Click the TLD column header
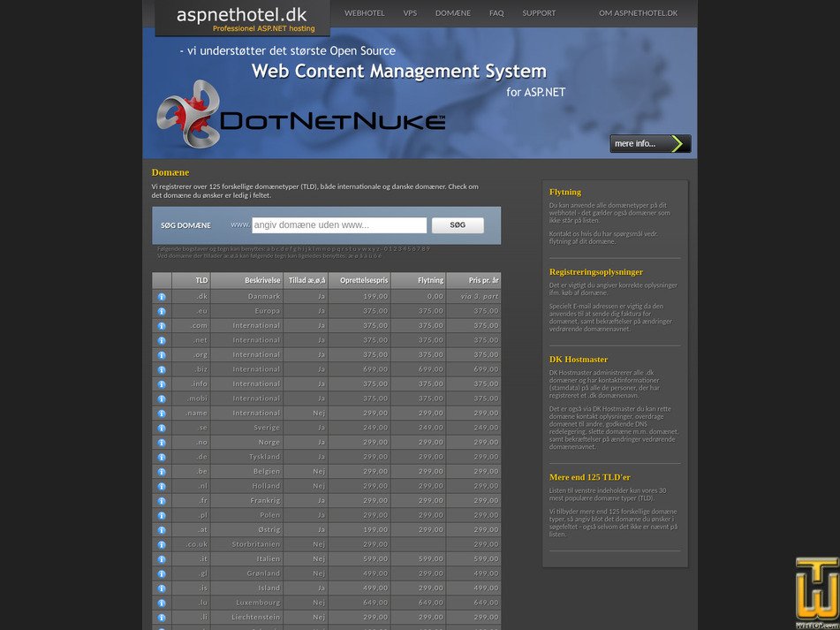 (192, 280)
